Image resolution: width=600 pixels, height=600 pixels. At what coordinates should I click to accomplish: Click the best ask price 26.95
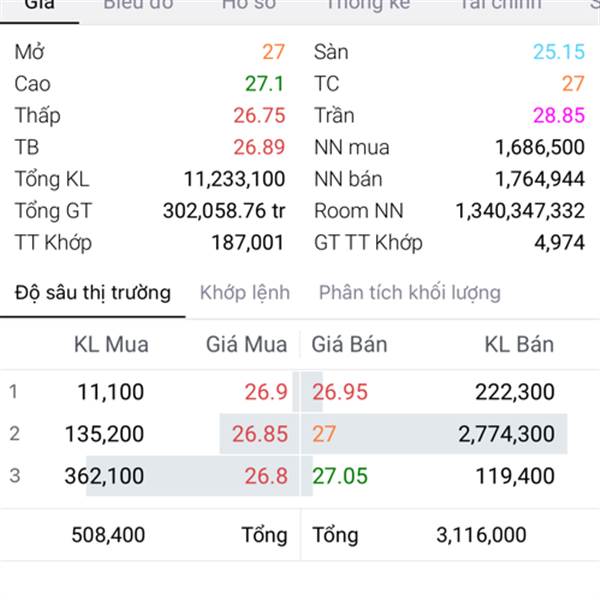340,392
